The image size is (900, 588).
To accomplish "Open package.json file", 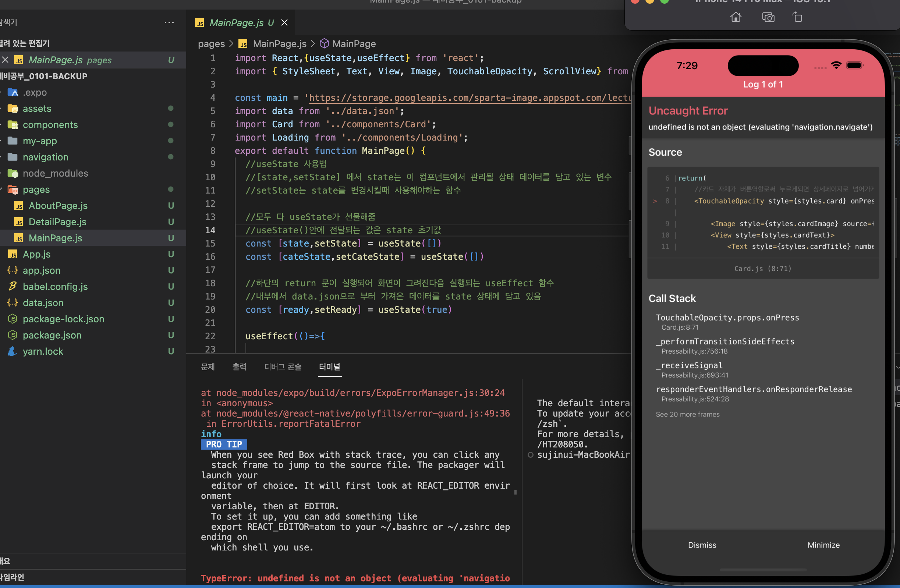I will [52, 335].
